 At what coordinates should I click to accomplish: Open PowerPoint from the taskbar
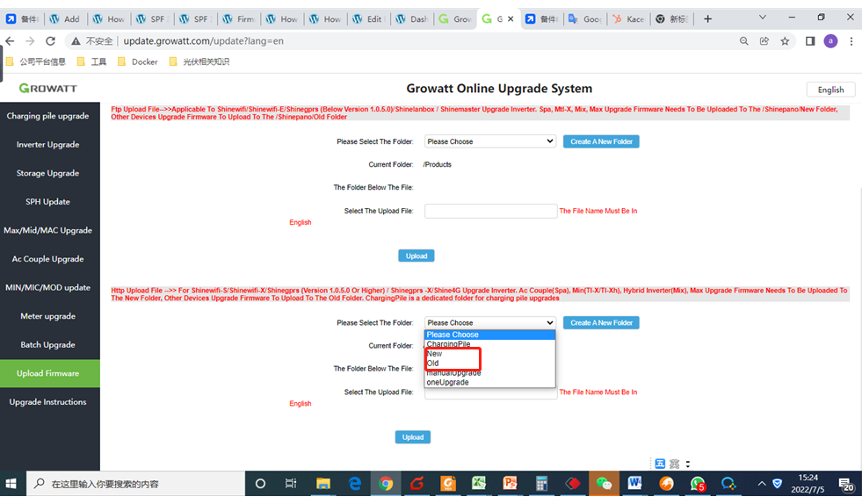click(x=511, y=484)
